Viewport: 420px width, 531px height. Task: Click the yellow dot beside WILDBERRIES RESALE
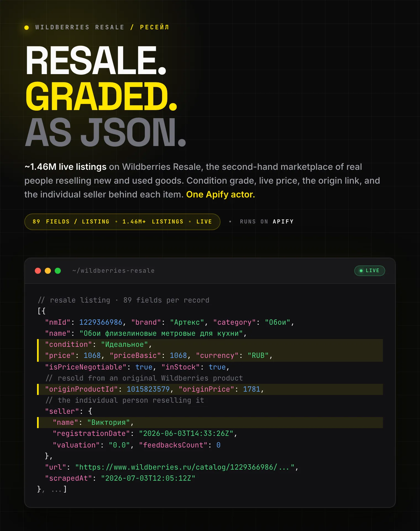[27, 28]
